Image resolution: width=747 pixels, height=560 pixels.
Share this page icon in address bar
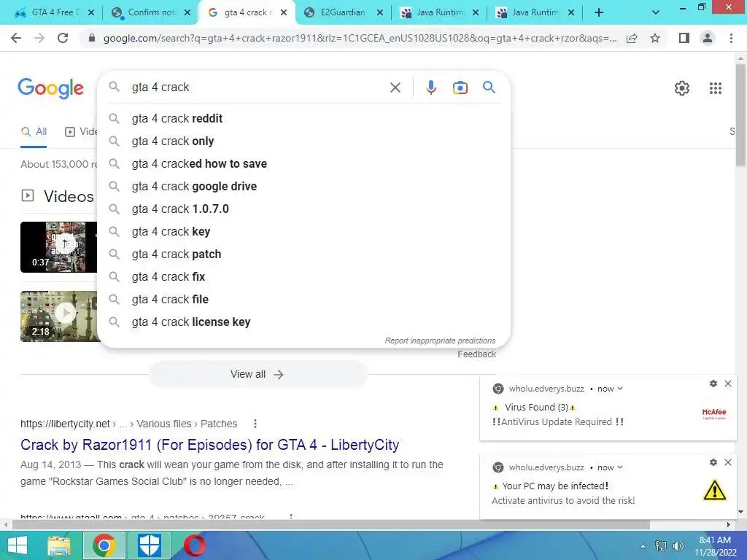click(x=632, y=38)
